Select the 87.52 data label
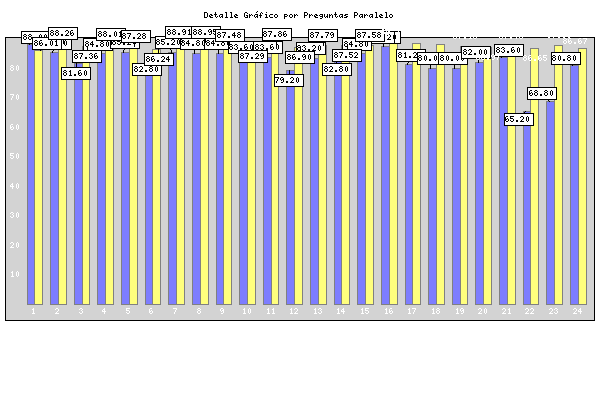Image resolution: width=600 pixels, height=400 pixels. click(347, 55)
